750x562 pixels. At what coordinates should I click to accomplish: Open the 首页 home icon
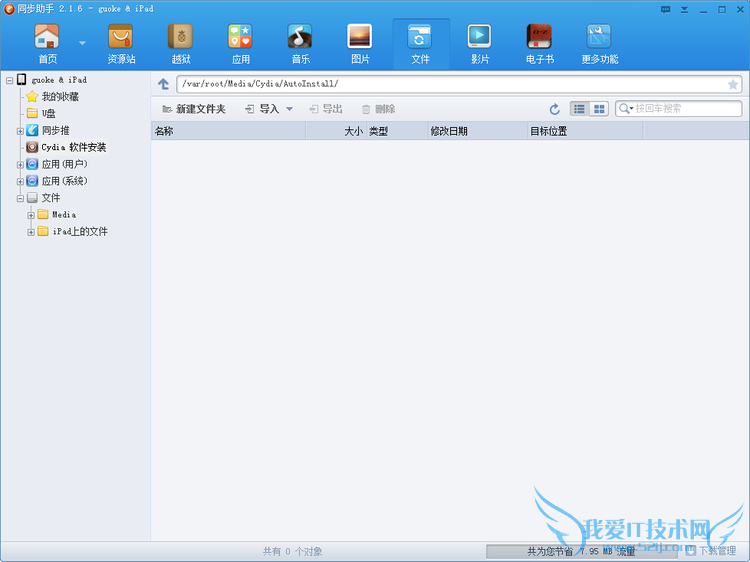click(47, 44)
